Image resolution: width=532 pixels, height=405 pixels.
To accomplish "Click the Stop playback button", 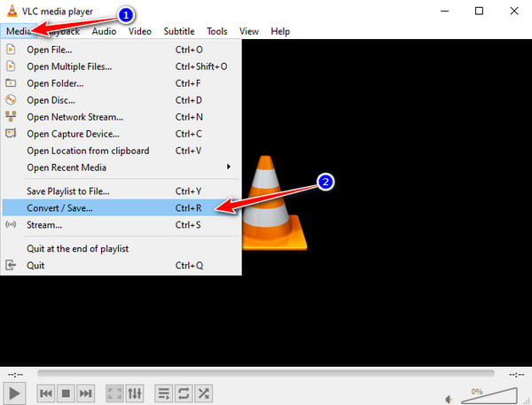I will pos(66,393).
